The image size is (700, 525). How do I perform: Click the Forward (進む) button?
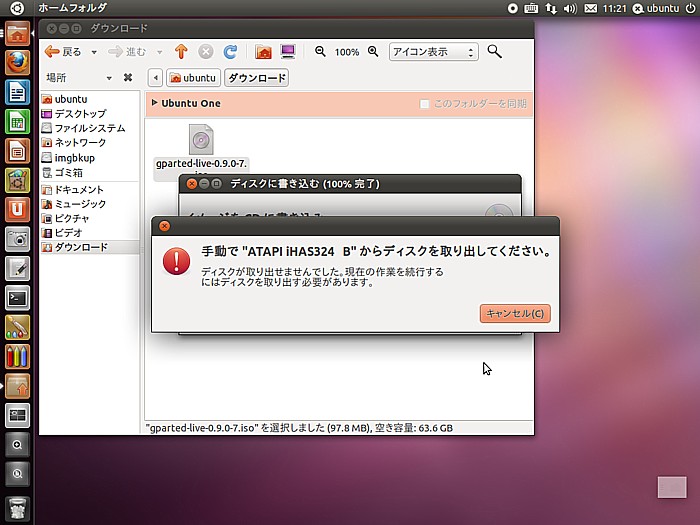click(127, 52)
